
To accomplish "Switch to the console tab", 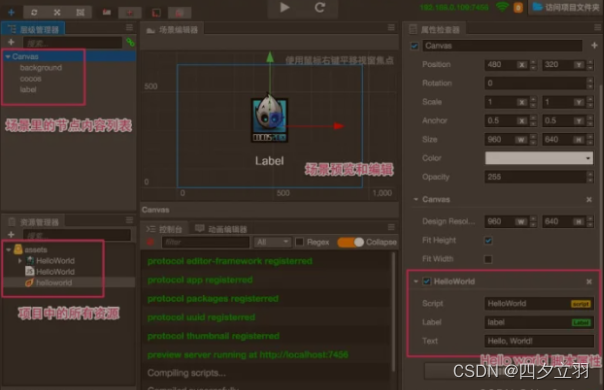I will 164,229.
